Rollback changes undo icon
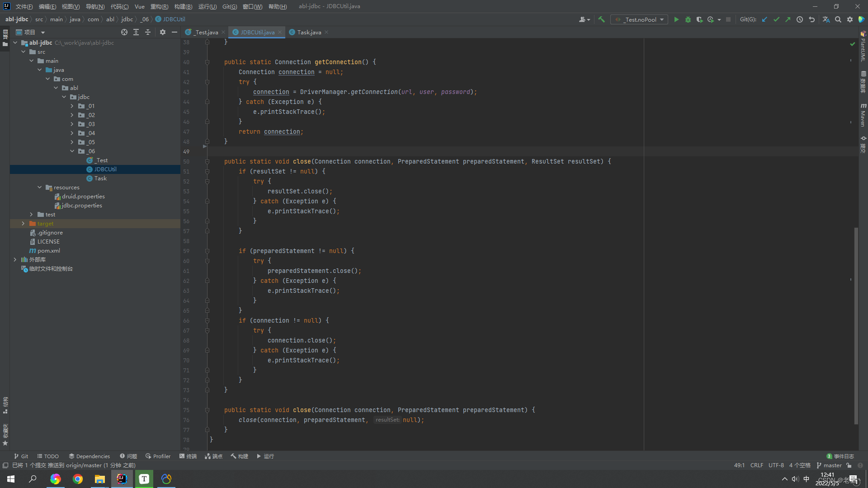868x488 pixels. point(811,19)
